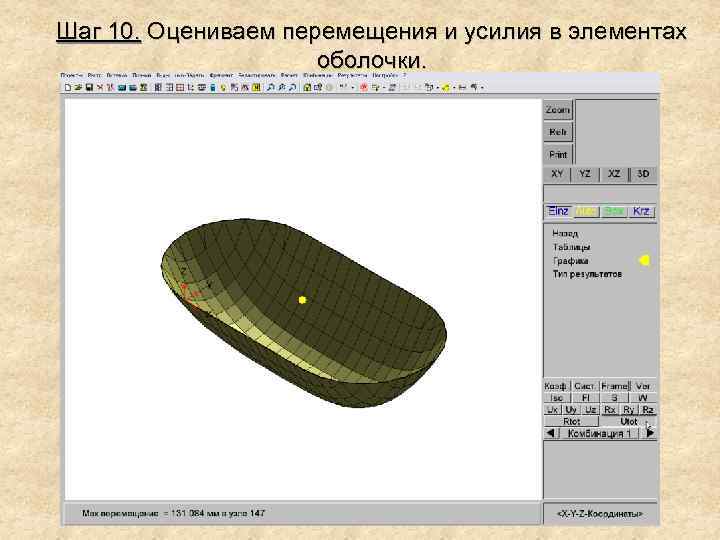Click the W button in results panel
Image resolution: width=720 pixels, height=540 pixels.
tap(643, 398)
